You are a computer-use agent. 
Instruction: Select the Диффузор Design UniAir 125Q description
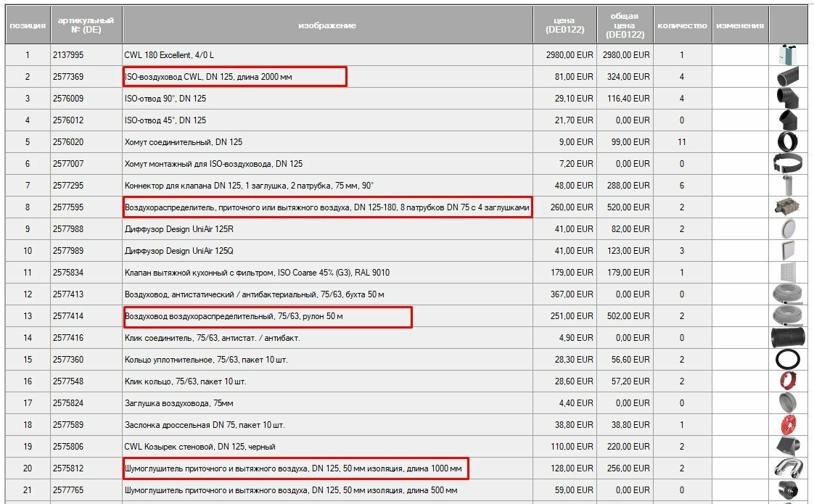[x=179, y=251]
